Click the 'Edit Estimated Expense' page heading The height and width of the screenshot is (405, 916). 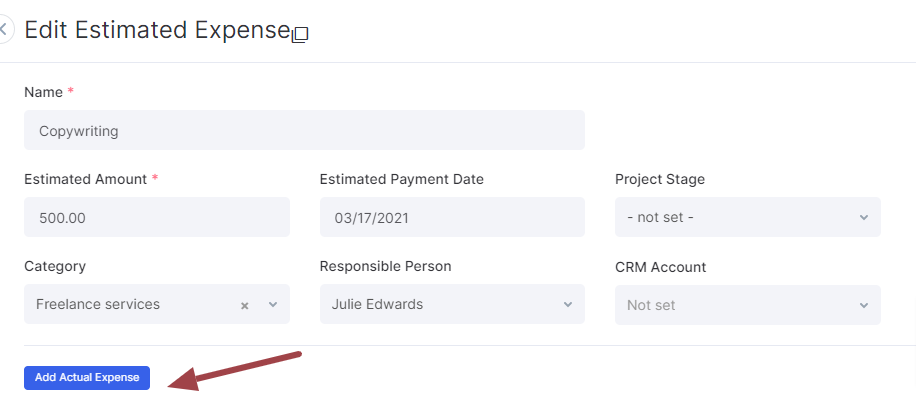point(157,30)
